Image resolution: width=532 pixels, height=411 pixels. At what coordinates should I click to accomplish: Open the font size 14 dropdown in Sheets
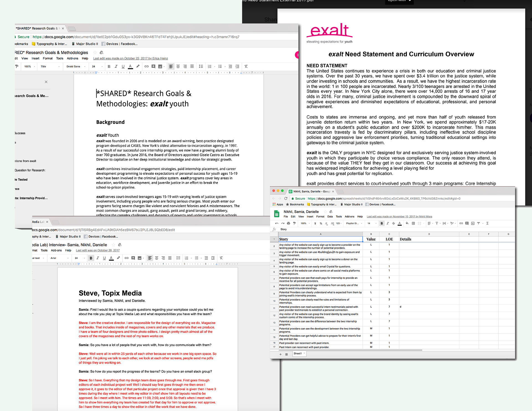tap(372, 223)
